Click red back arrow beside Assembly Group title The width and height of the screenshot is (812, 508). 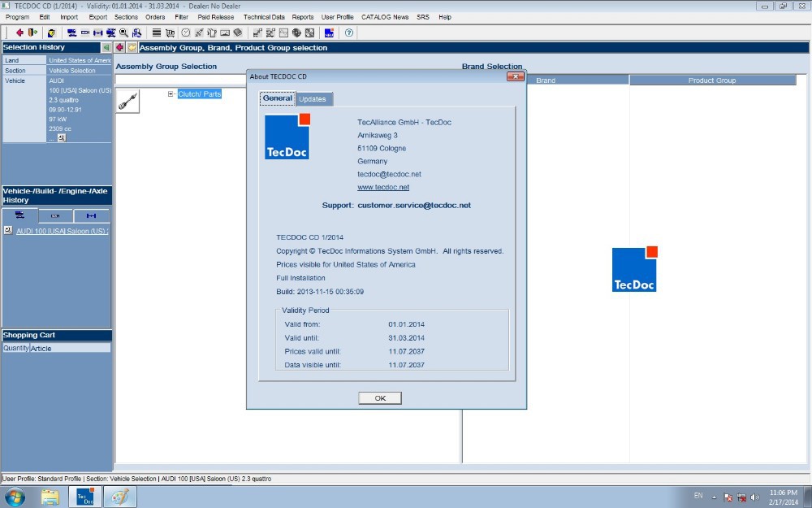tap(119, 47)
